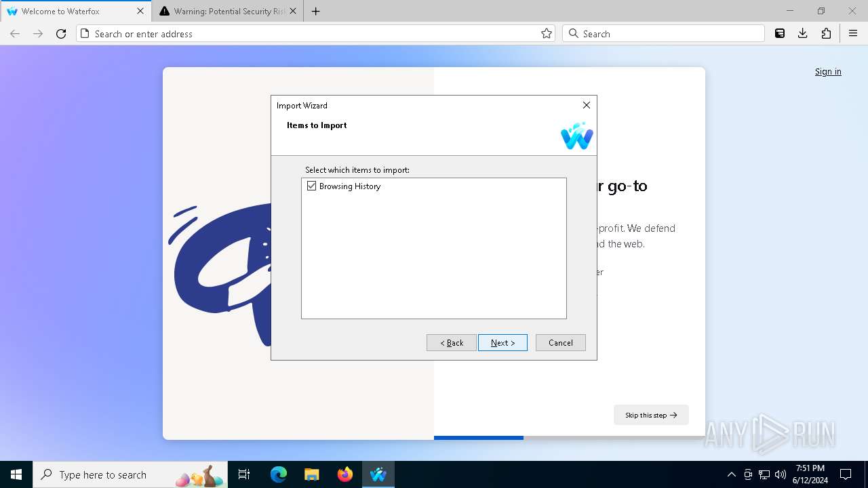Open the Windows Start menu
868x488 pixels.
(x=16, y=474)
